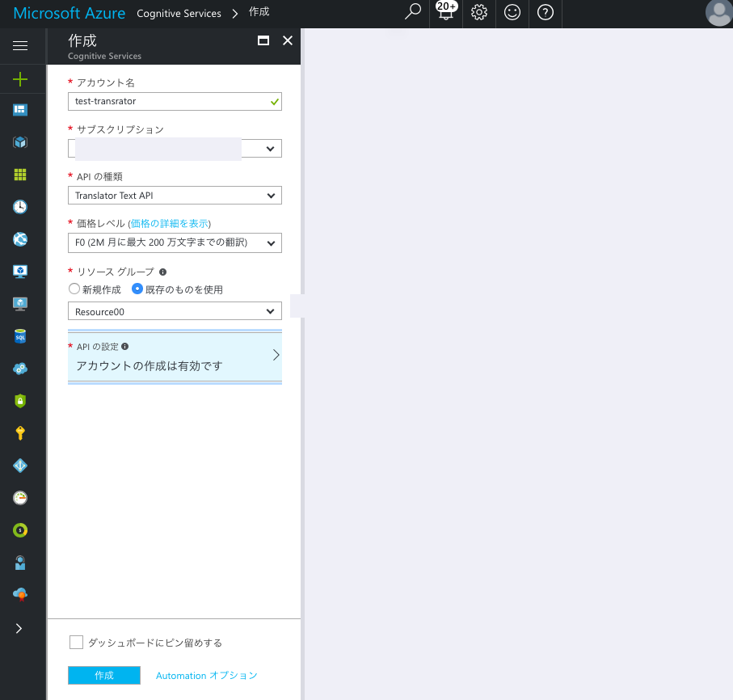Open the API の種類 dropdown
Viewport: 733px width, 700px height.
pyautogui.click(x=175, y=196)
